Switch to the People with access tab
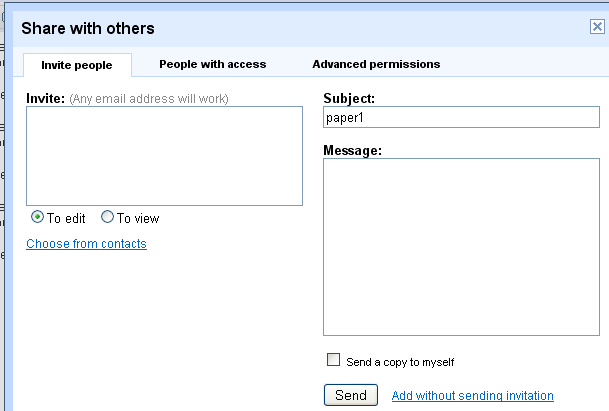This screenshot has height=411, width=609. pyautogui.click(x=212, y=64)
